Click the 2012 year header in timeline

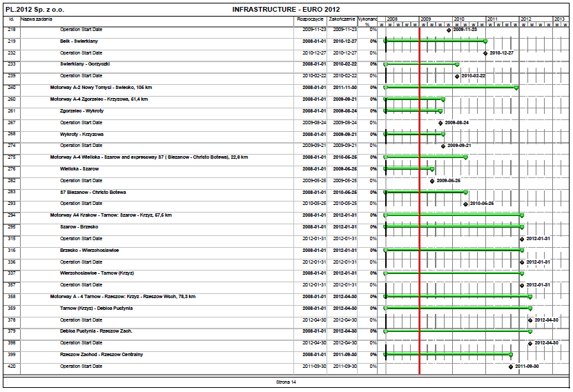526,19
